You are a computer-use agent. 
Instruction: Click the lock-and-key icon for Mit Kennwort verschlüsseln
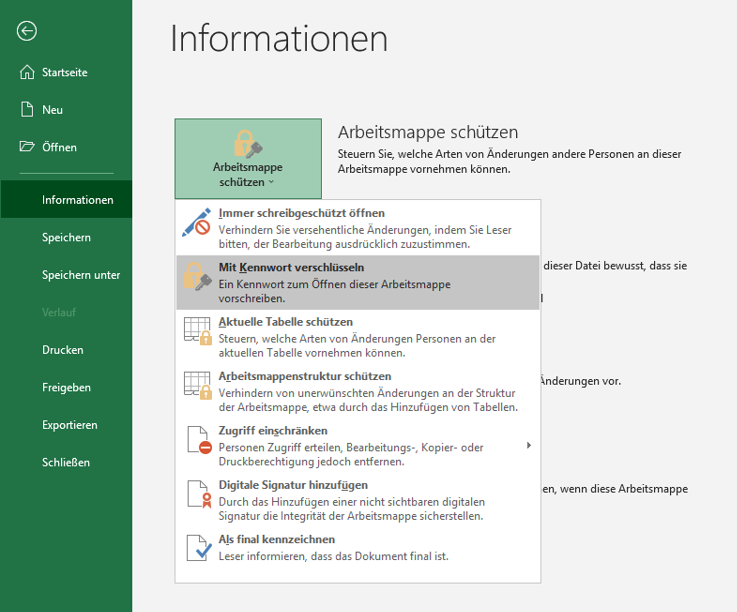point(196,276)
